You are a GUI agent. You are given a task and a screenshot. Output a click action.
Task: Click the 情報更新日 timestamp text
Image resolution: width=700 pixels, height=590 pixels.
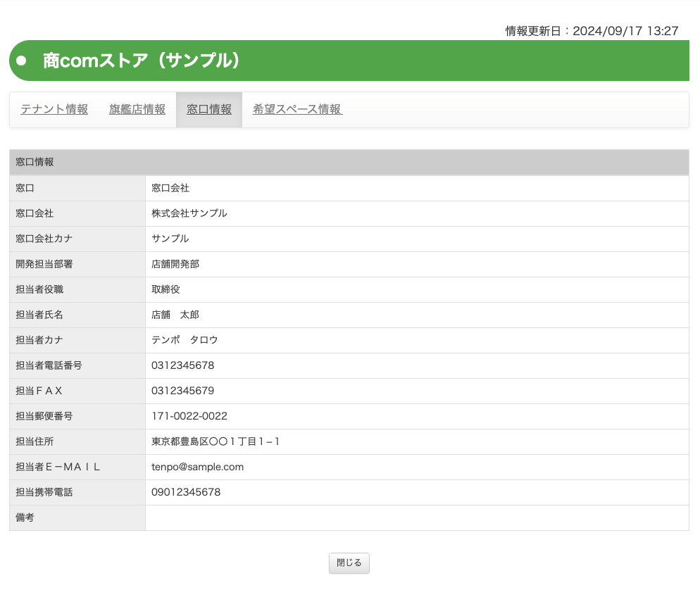(592, 31)
